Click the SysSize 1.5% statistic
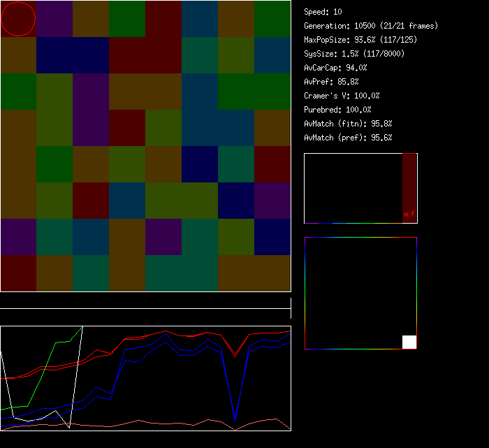The image size is (489, 448). tap(353, 54)
